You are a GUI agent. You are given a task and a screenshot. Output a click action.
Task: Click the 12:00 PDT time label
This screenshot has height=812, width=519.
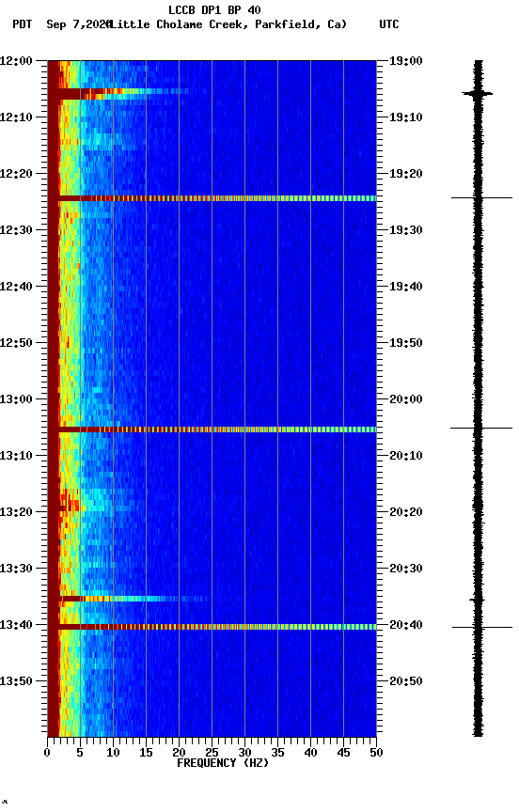16,61
